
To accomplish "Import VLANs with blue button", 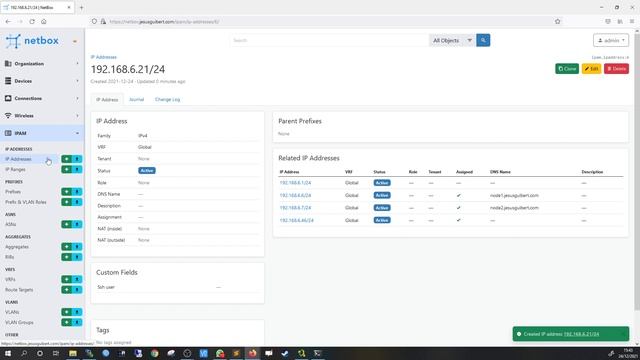I will (x=77, y=312).
